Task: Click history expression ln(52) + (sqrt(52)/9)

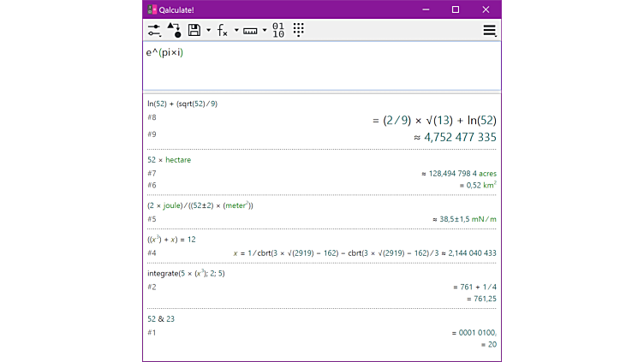Action: point(182,104)
